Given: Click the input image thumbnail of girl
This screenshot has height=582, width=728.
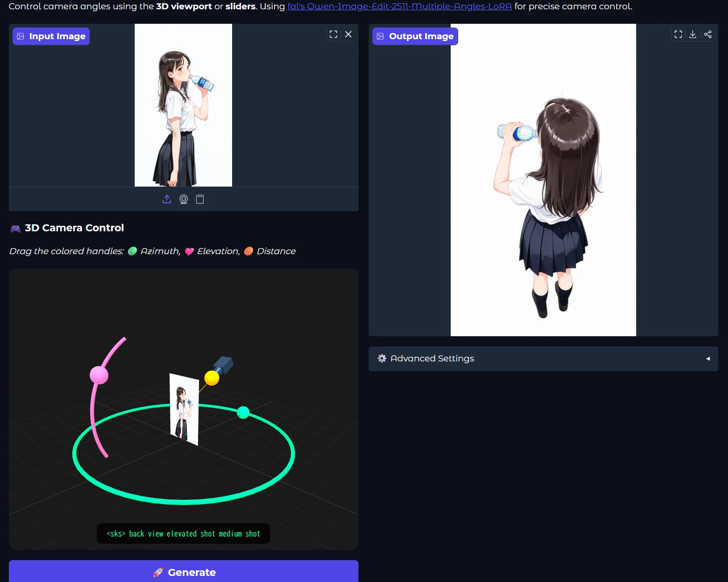Looking at the screenshot, I should click(183, 105).
